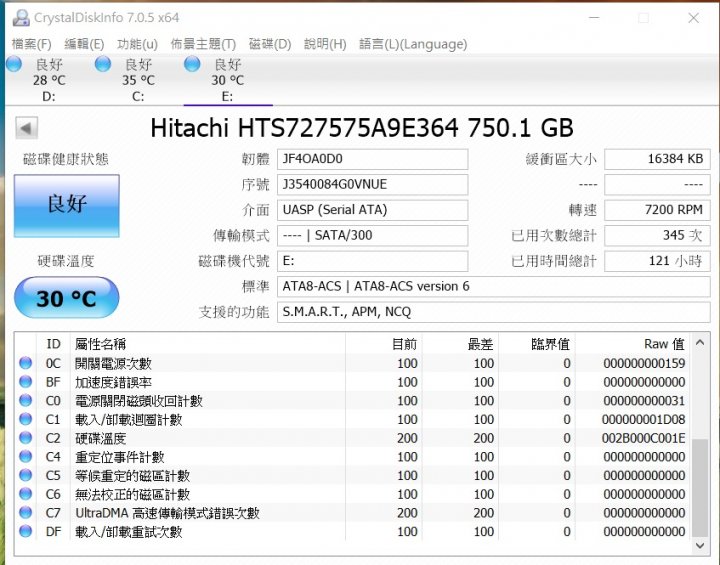Select the C: drive tab at 35 °C
This screenshot has height=565, width=720.
point(138,80)
